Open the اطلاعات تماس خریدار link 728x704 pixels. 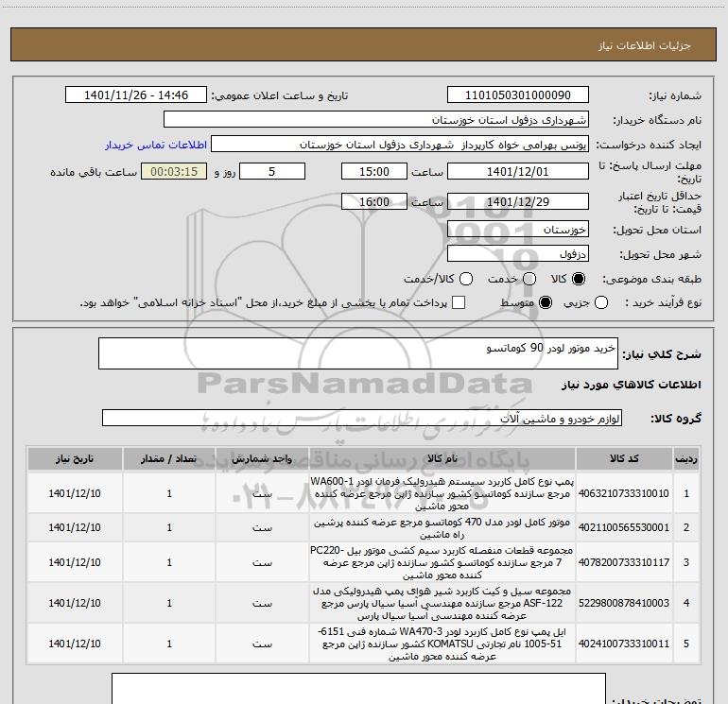point(156,145)
